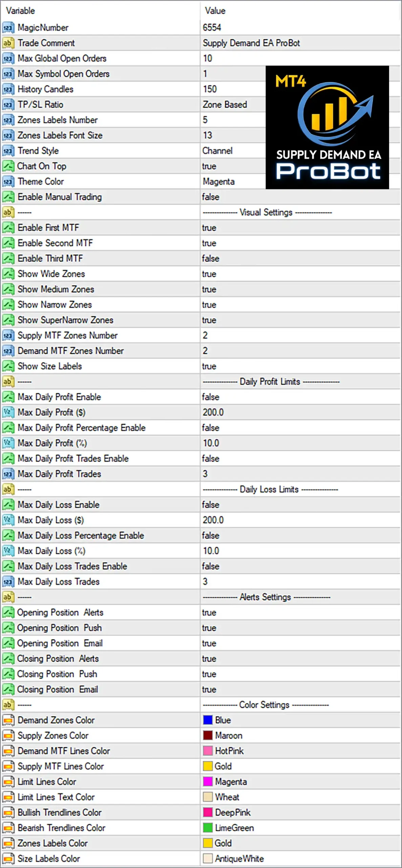
Task: Click the icon next to Max Global Open Orders
Action: (x=8, y=58)
